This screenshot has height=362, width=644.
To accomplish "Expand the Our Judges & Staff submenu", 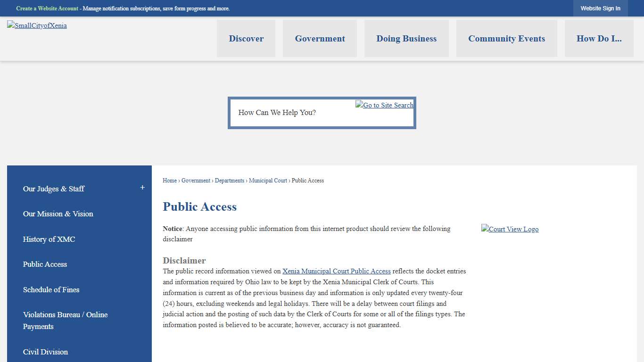I will [142, 187].
